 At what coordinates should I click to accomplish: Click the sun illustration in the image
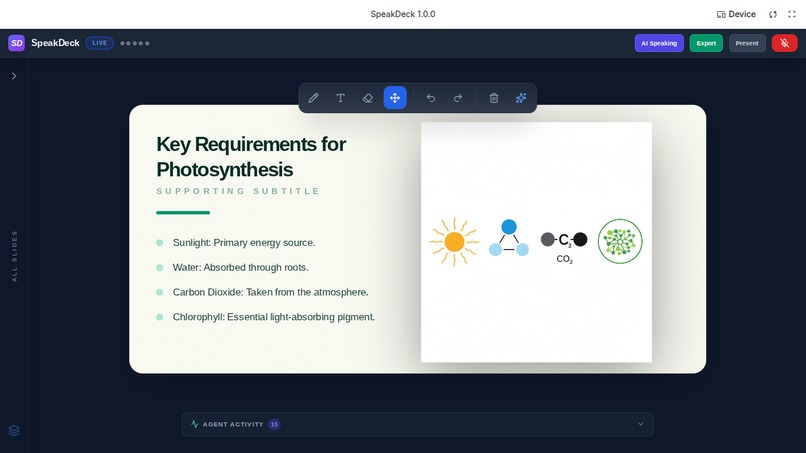pyautogui.click(x=454, y=242)
